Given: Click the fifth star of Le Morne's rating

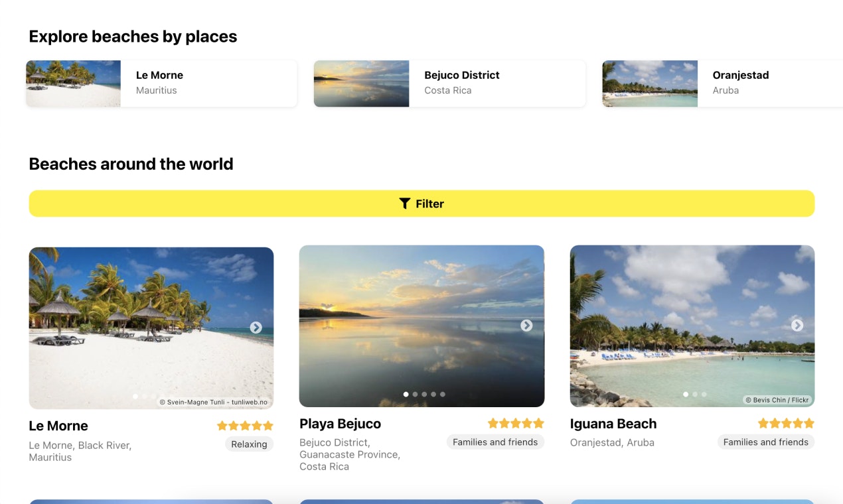Looking at the screenshot, I should pos(268,425).
